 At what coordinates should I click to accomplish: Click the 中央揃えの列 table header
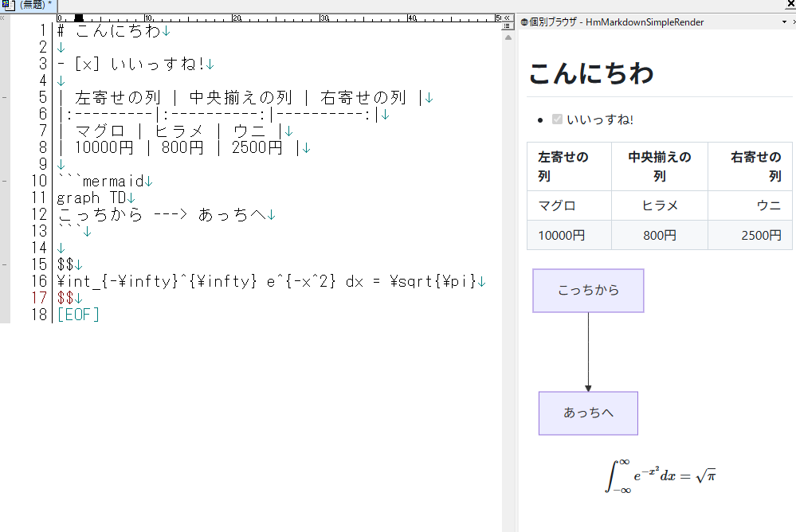tap(660, 166)
